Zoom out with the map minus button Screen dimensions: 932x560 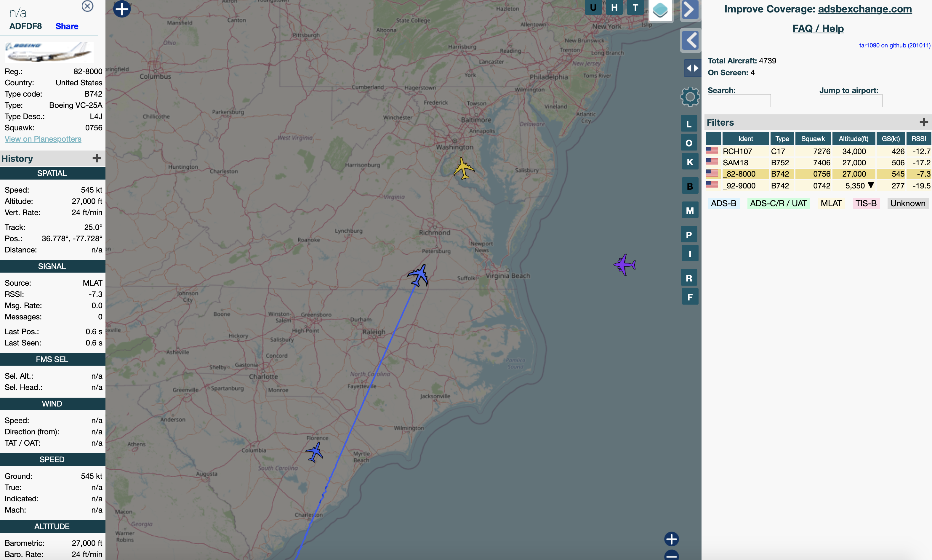pos(671,556)
